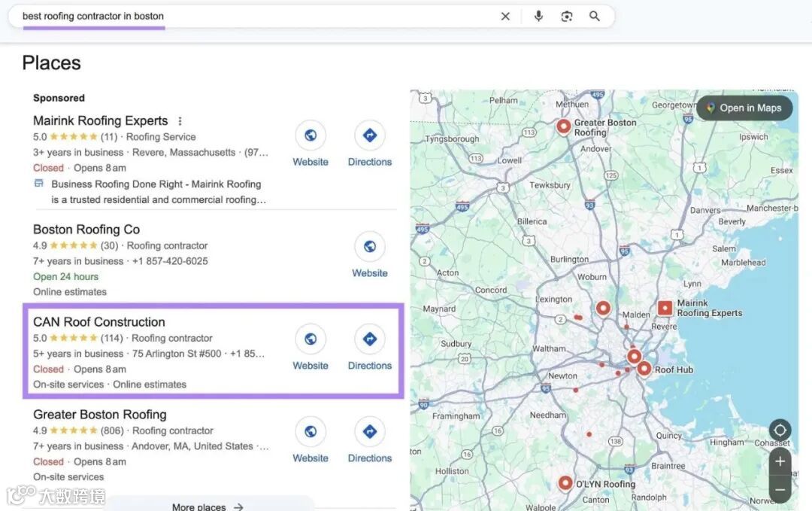Open the Mairink Roofing Experts listing title
Viewport: 812px width, 511px height.
[x=101, y=120]
